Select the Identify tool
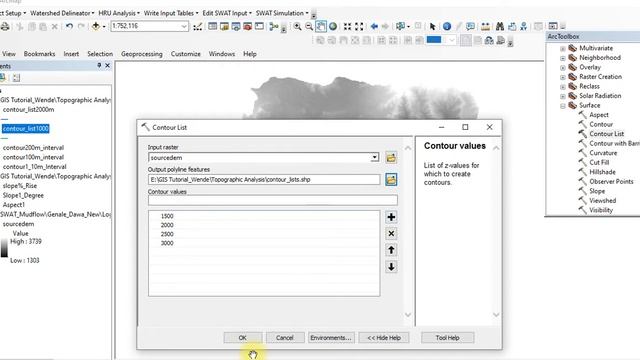The image size is (640, 360). click(447, 27)
